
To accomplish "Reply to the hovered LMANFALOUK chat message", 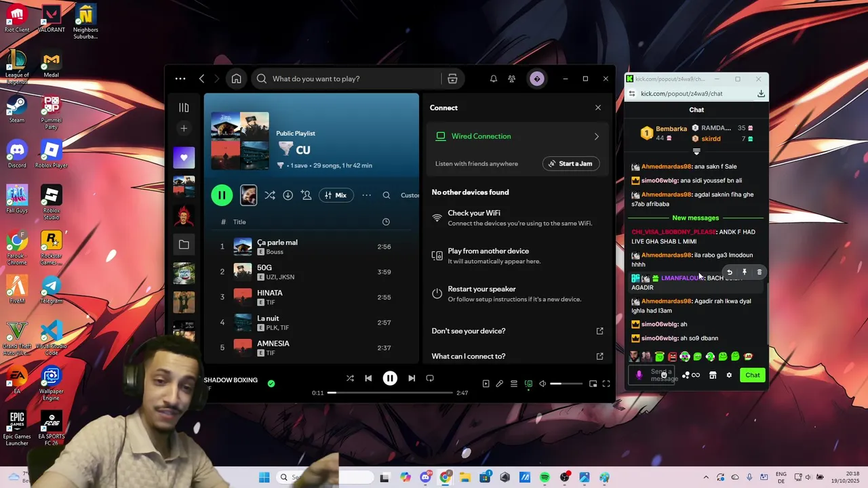I will coord(730,272).
